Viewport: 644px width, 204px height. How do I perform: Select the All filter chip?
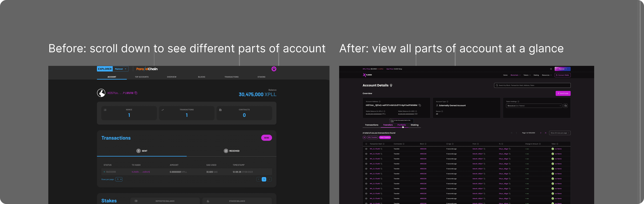[x=365, y=137]
